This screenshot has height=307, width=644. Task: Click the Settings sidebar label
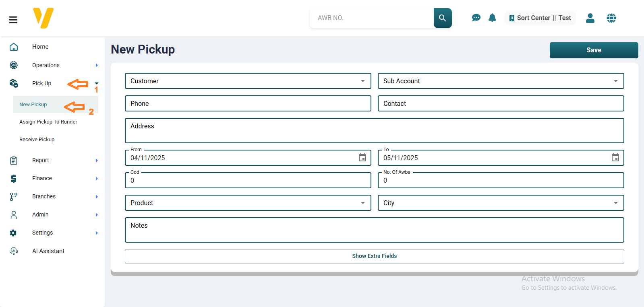coord(43,233)
